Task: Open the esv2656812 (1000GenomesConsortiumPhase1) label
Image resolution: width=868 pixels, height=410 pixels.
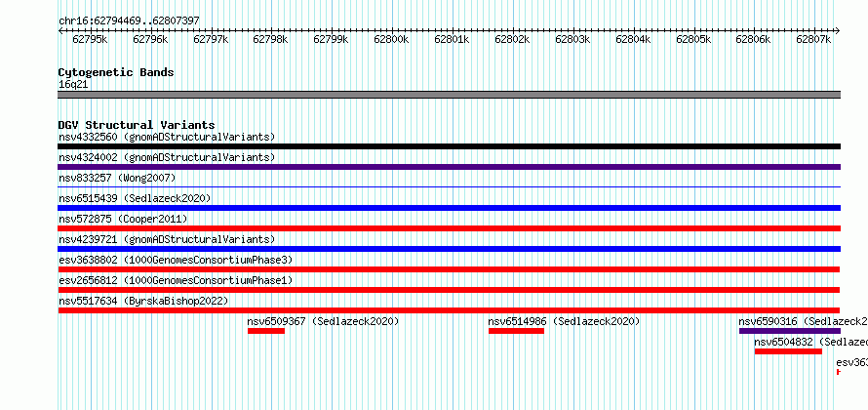Action: coord(176,280)
